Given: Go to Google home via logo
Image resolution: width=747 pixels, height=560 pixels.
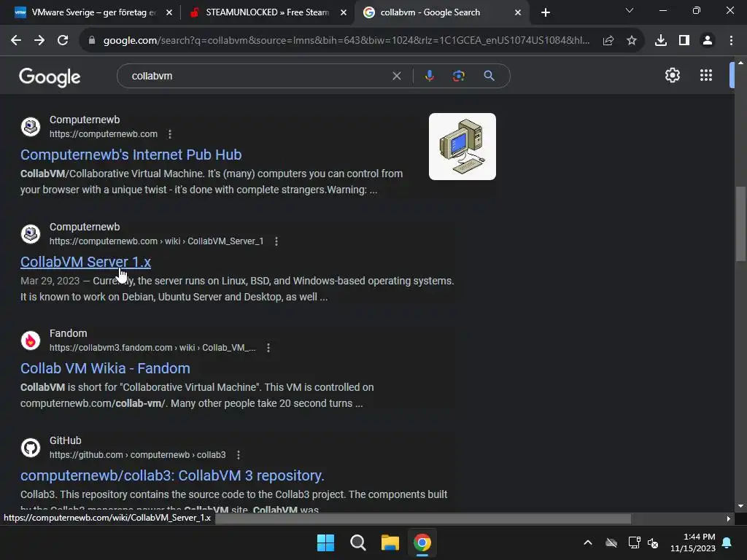Looking at the screenshot, I should point(50,77).
